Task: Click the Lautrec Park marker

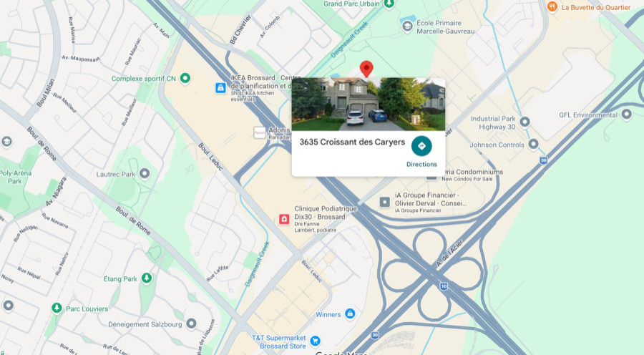Action: 144,173
